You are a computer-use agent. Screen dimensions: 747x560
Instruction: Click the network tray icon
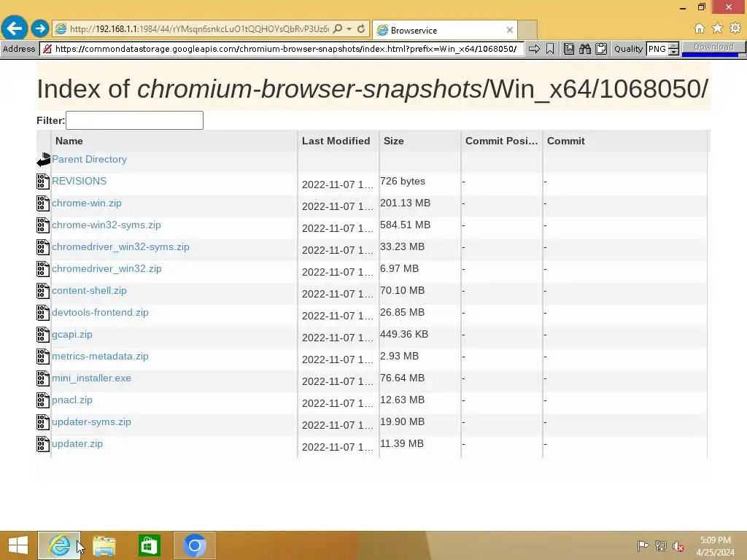pyautogui.click(x=661, y=545)
